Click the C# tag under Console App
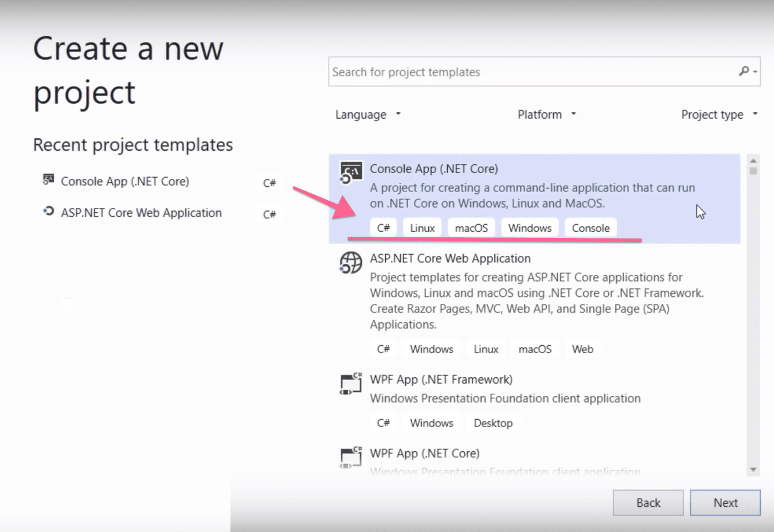774x532 pixels. point(384,228)
